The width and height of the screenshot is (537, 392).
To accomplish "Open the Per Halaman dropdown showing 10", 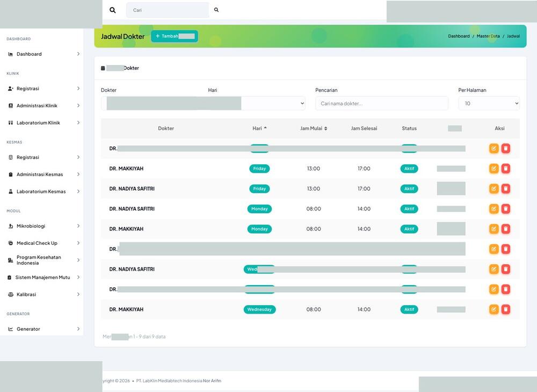I will (x=489, y=104).
